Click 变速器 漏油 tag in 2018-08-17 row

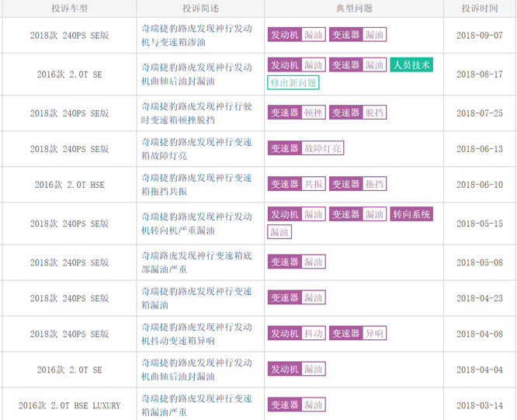[x=358, y=64]
